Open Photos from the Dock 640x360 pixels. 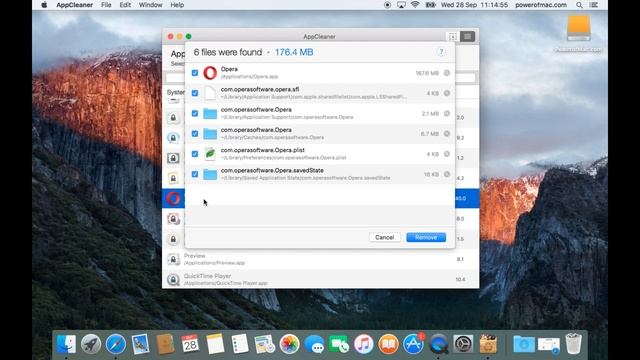(x=289, y=344)
